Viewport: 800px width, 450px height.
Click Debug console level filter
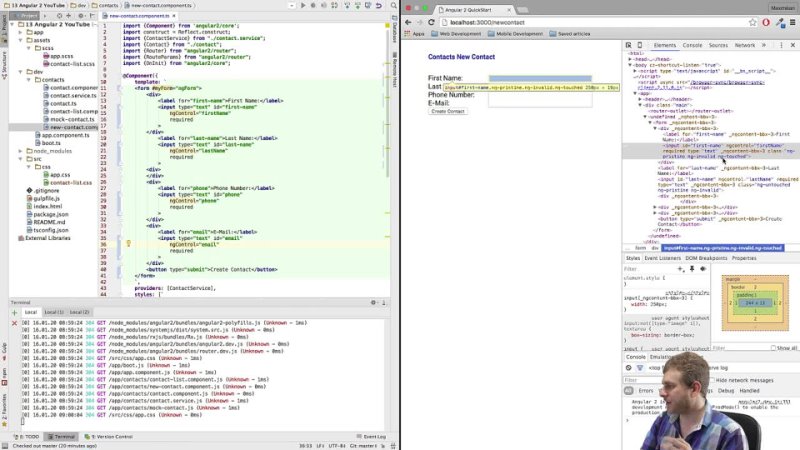(x=726, y=391)
